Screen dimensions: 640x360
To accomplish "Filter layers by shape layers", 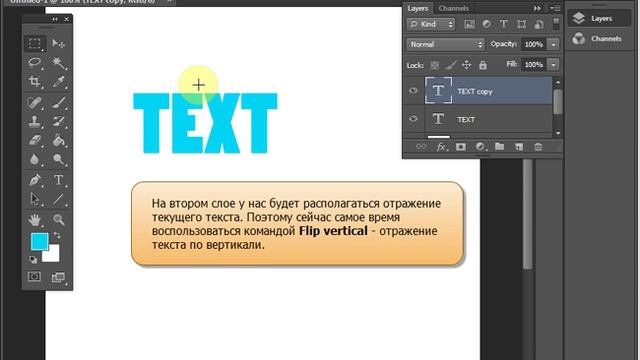I will (521, 24).
